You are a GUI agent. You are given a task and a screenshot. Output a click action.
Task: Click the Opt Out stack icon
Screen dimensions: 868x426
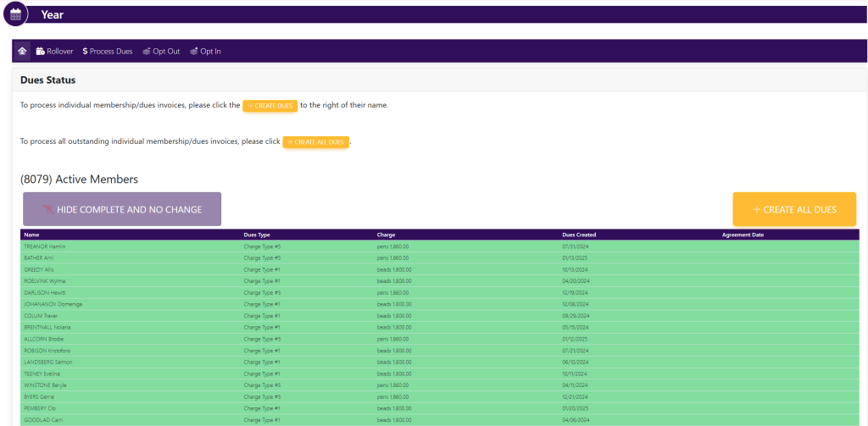[147, 52]
